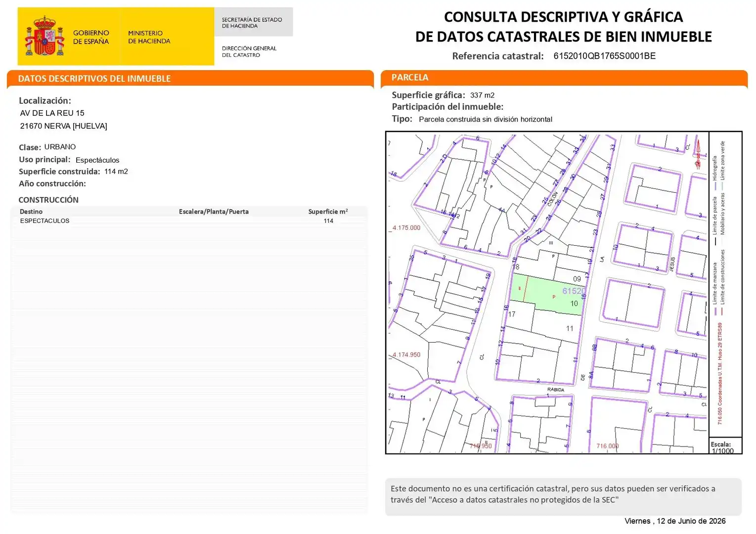Click the 4.174.950 coordinate label on map
Viewport: 756px width, 534px height.
[x=406, y=355]
